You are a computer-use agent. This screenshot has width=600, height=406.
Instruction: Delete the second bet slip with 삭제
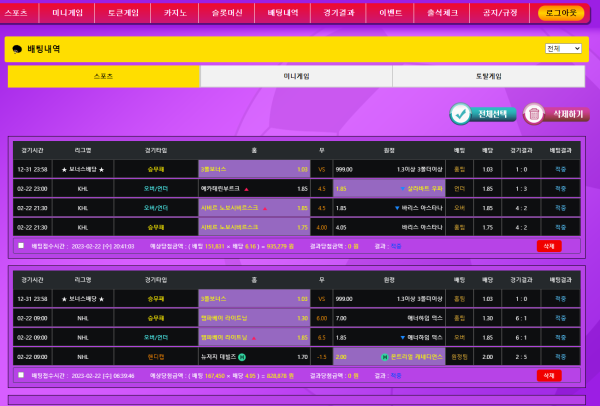[x=548, y=375]
